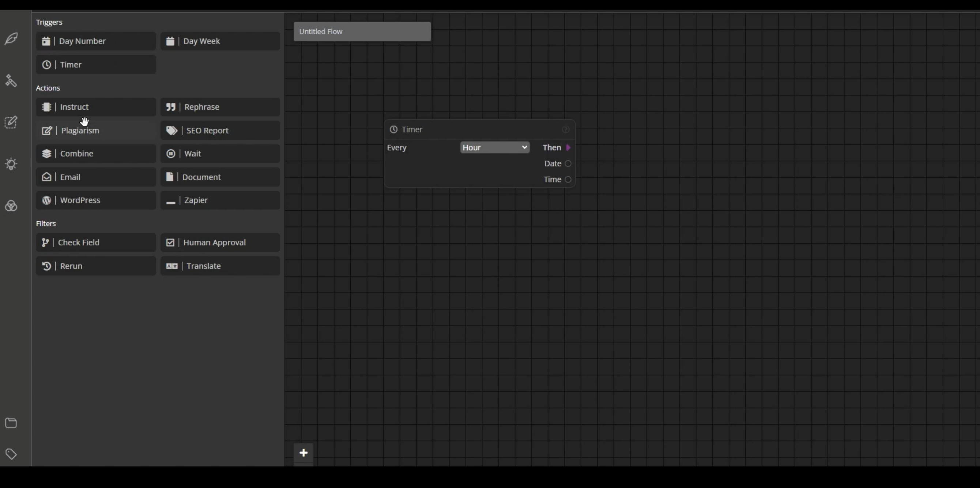Click the pause icon on Wait
The width and height of the screenshot is (980, 488).
(171, 154)
